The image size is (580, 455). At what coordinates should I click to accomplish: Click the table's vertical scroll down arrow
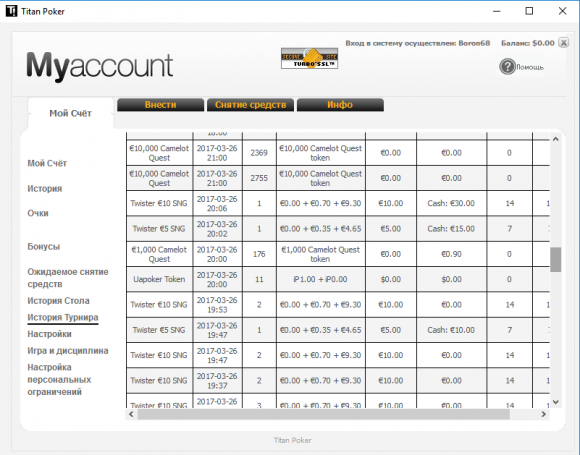click(555, 402)
